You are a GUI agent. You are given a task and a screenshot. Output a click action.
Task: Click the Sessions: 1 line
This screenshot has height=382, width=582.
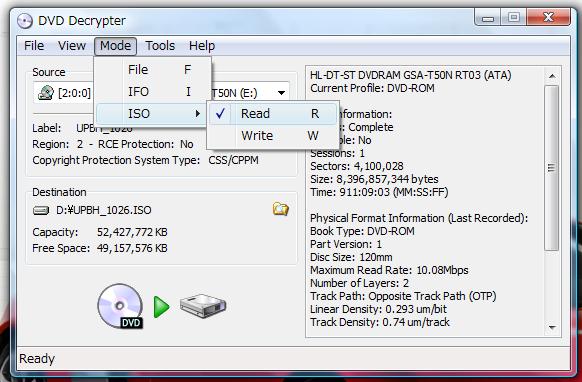[x=337, y=153]
